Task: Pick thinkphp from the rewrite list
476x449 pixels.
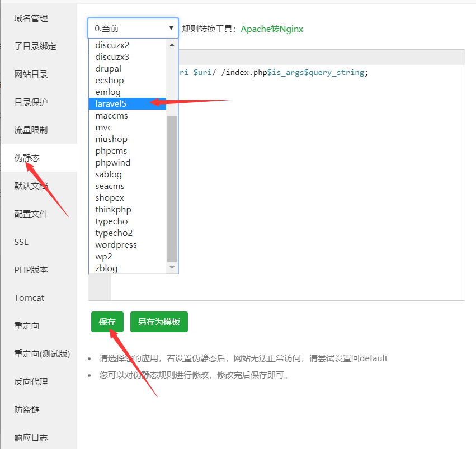Action: (x=113, y=209)
